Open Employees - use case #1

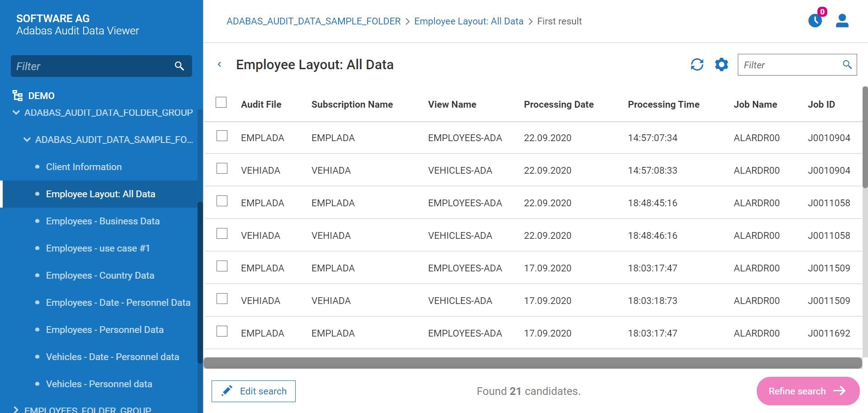tap(98, 248)
